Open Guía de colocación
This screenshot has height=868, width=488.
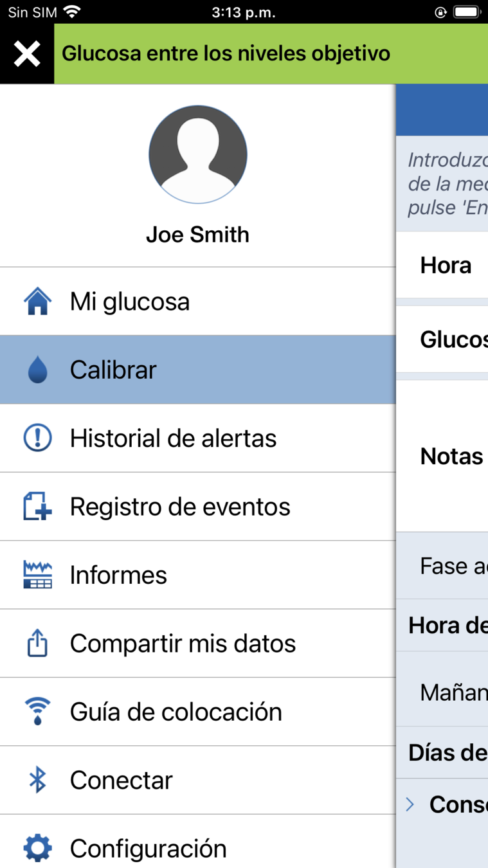(x=176, y=712)
